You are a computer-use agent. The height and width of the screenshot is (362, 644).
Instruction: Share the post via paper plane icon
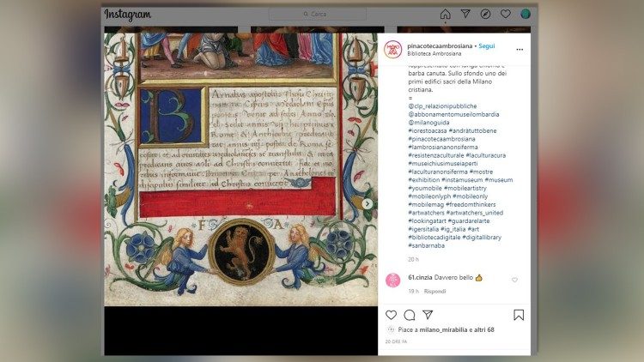[x=428, y=315]
